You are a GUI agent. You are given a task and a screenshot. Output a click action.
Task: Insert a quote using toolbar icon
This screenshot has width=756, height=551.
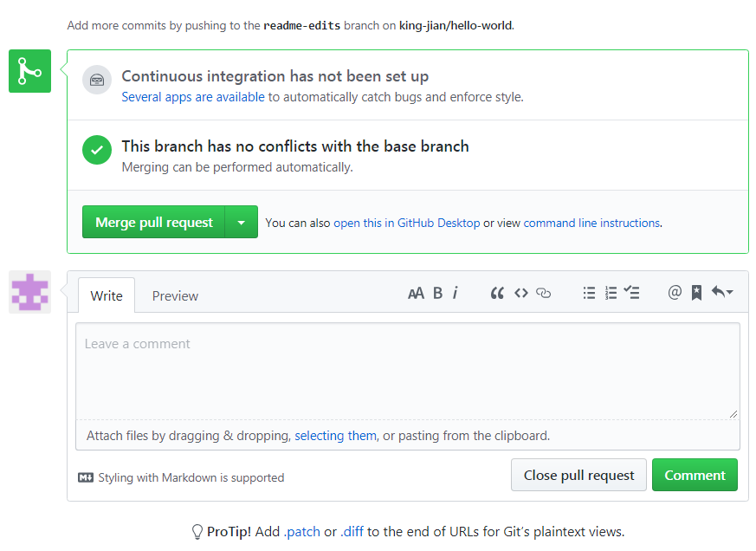[x=497, y=293]
